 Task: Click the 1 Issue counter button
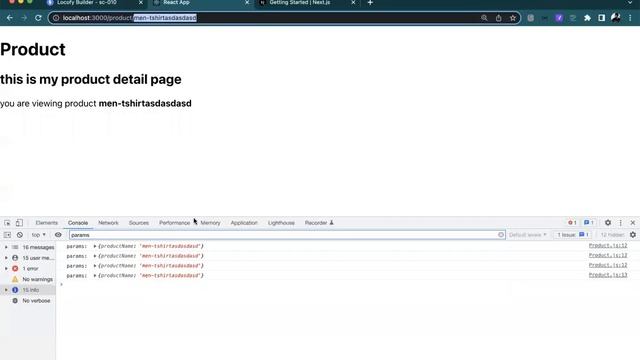pyautogui.click(x=573, y=235)
